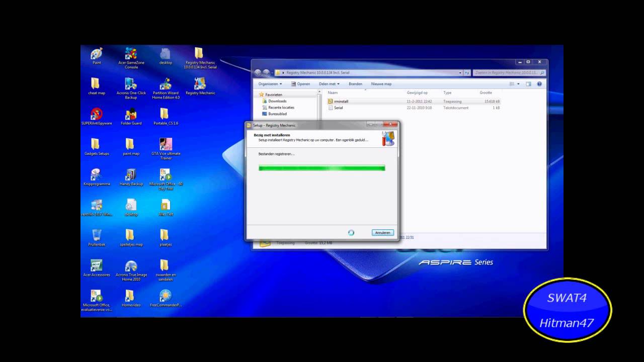The height and width of the screenshot is (362, 644).
Task: Click Branden in Explorer toolbar
Action: 355,84
